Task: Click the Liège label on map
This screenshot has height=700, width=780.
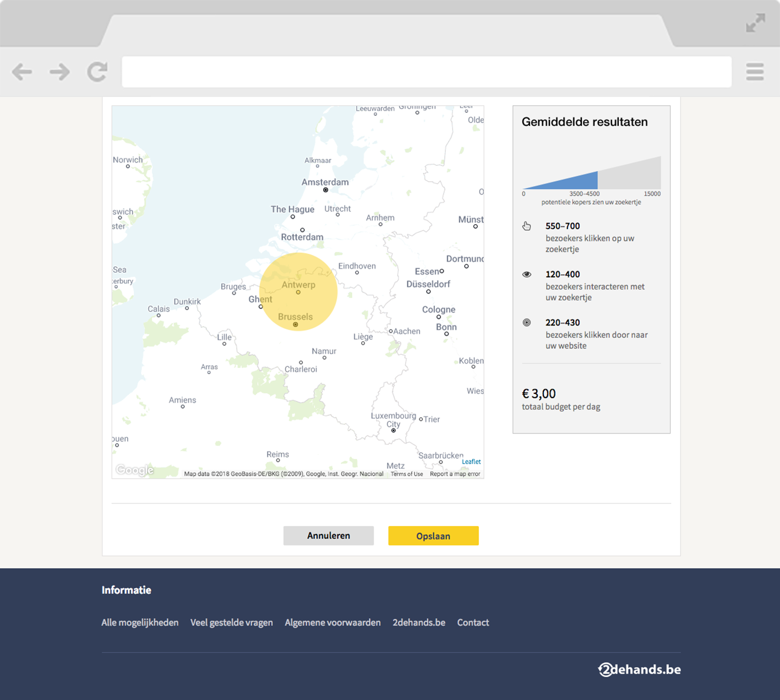Action: (x=363, y=337)
